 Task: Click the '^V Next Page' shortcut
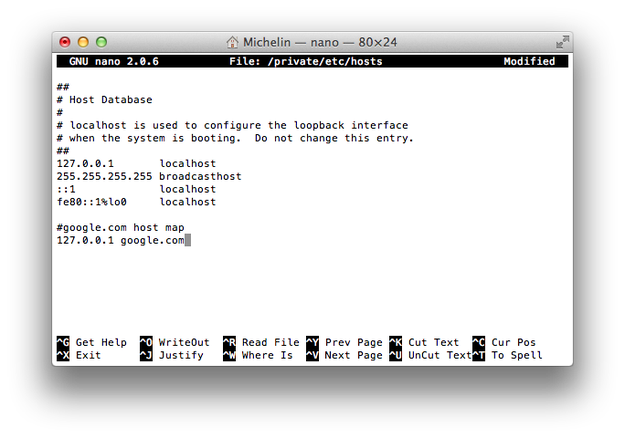[344, 355]
